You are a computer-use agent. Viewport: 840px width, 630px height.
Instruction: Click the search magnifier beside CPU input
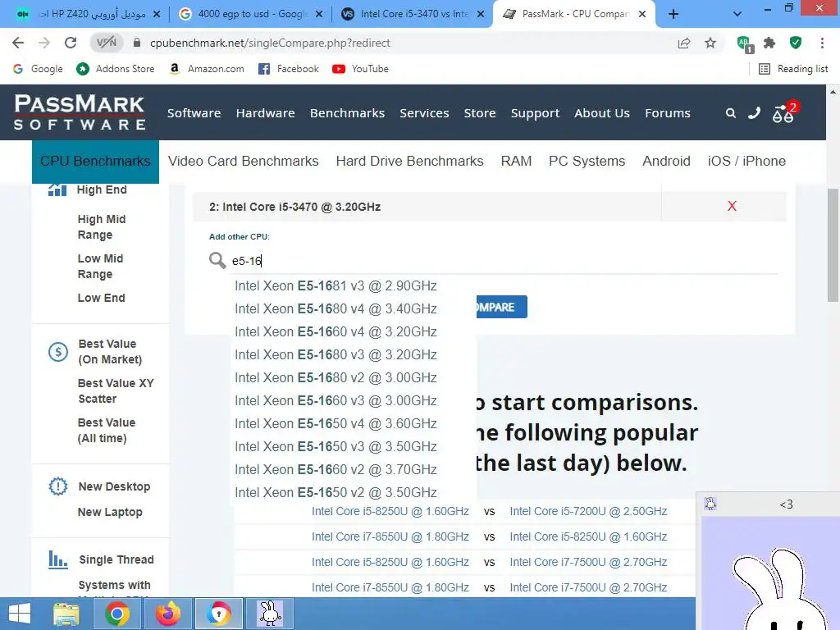(217, 260)
